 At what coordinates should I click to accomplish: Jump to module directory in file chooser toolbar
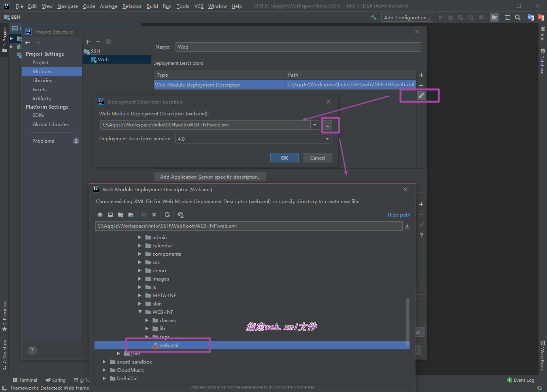click(x=131, y=215)
